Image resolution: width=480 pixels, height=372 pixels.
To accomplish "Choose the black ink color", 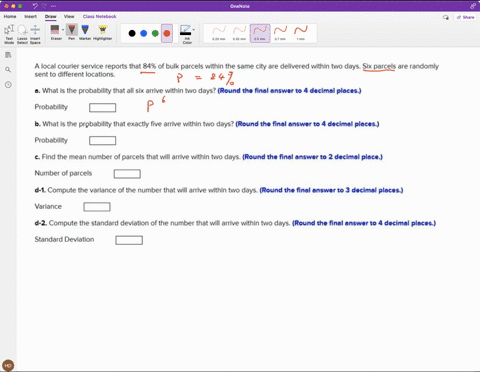I will 132,33.
